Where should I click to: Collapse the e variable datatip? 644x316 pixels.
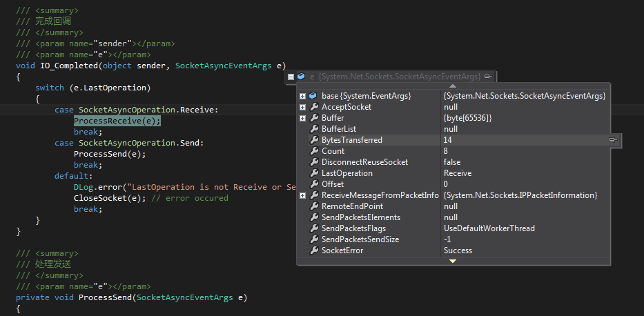[291, 77]
